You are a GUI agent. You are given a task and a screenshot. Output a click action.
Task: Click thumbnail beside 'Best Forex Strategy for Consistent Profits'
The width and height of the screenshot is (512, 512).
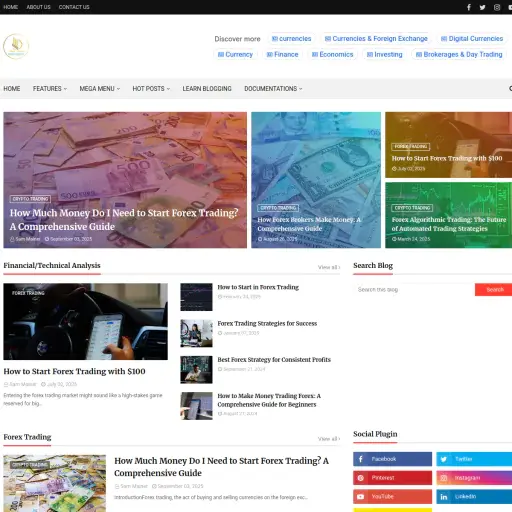(196, 370)
